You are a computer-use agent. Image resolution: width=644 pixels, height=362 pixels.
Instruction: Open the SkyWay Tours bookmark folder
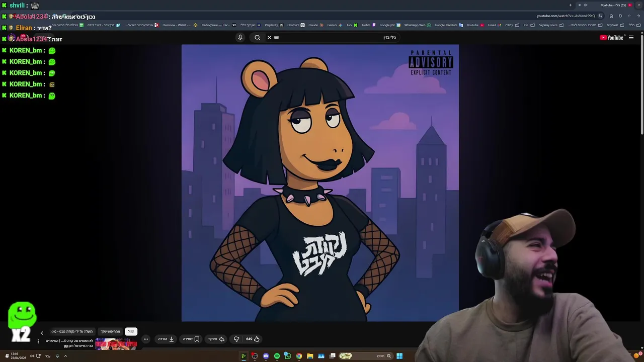(x=550, y=25)
